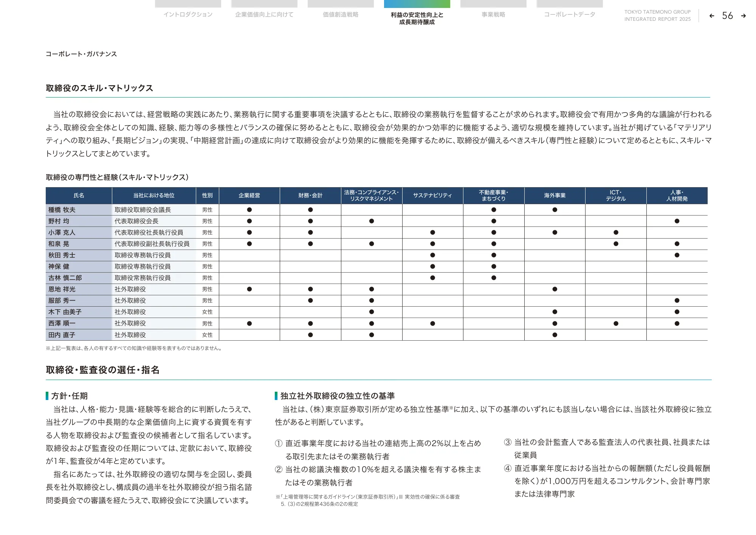
Task: Click the サステナビリティ column header
Action: 432,195
